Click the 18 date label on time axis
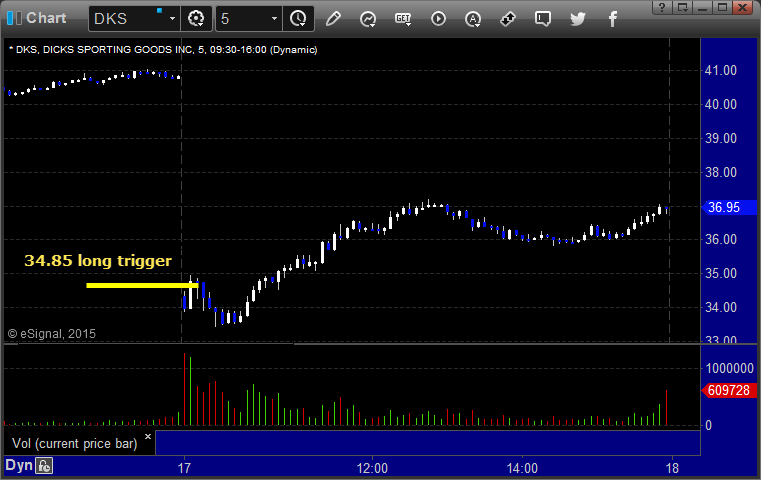The width and height of the screenshot is (761, 480). click(x=672, y=468)
